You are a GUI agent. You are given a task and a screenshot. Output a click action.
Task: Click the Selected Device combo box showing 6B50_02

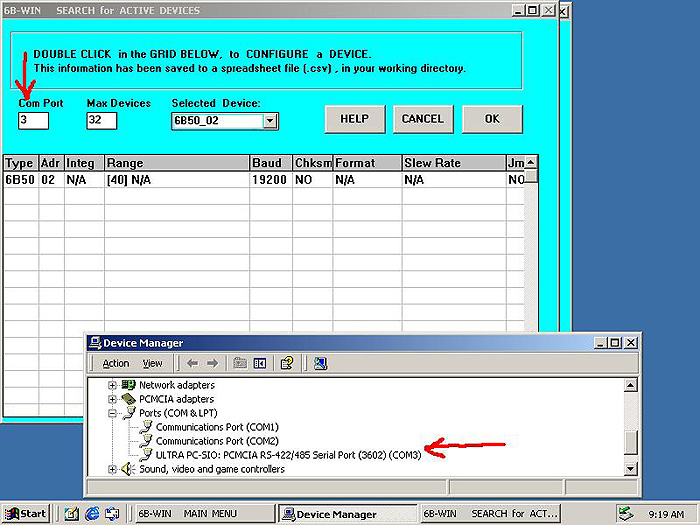pyautogui.click(x=225, y=121)
